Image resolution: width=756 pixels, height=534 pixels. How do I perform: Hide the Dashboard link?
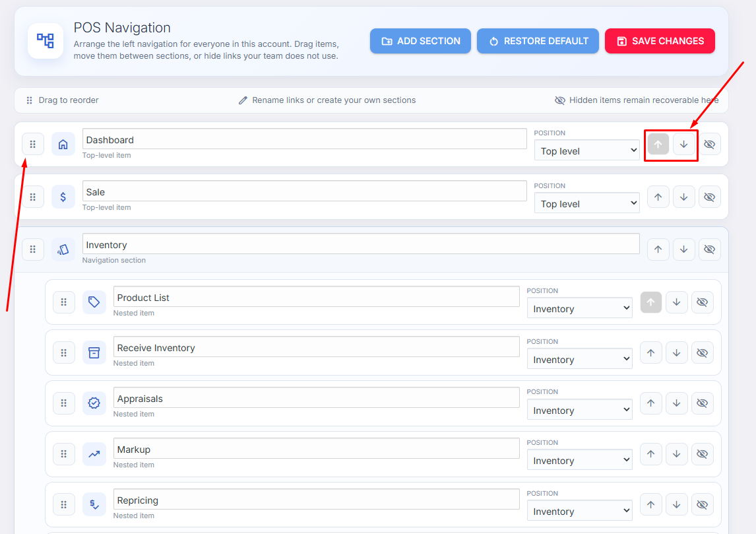point(709,145)
